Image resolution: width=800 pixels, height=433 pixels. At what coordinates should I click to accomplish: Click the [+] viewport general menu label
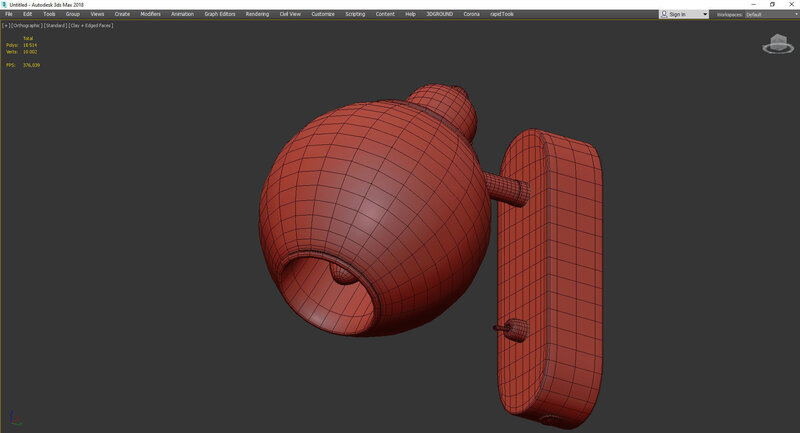point(6,25)
